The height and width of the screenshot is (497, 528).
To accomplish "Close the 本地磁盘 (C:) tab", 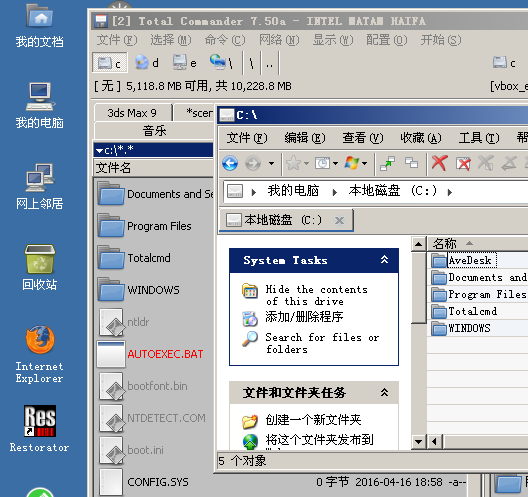I will (x=339, y=220).
